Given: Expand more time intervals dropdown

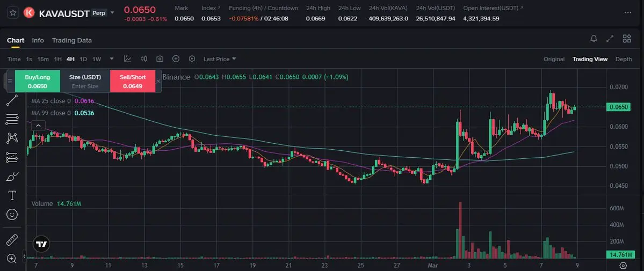Looking at the screenshot, I should pyautogui.click(x=112, y=59).
